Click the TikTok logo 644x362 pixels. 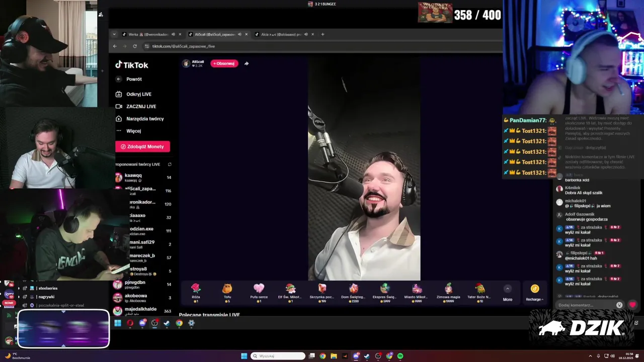(132, 65)
